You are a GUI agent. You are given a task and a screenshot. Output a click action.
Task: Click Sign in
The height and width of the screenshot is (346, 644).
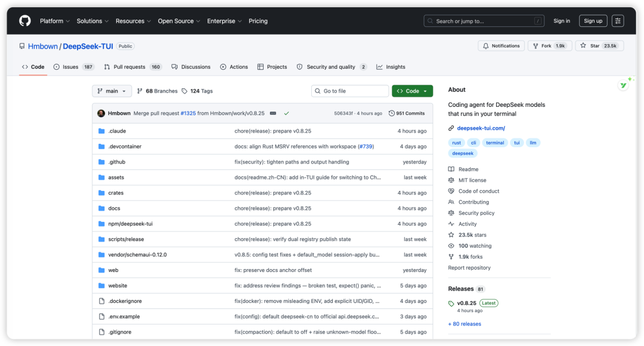pyautogui.click(x=562, y=21)
